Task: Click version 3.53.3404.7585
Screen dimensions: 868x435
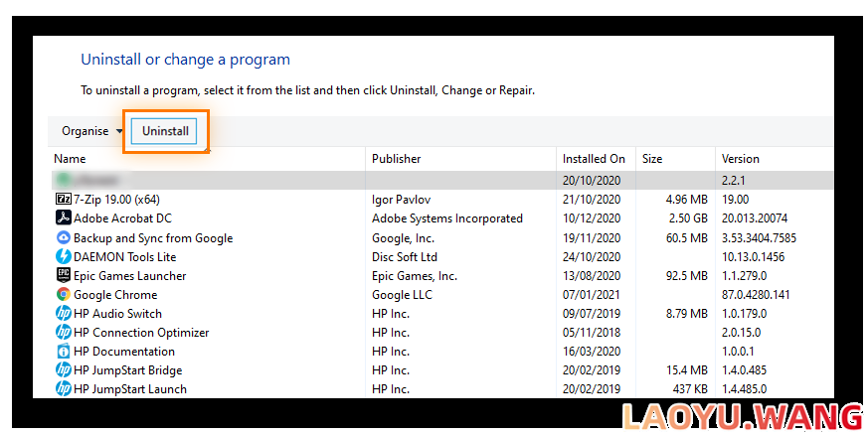Action: coord(759,238)
